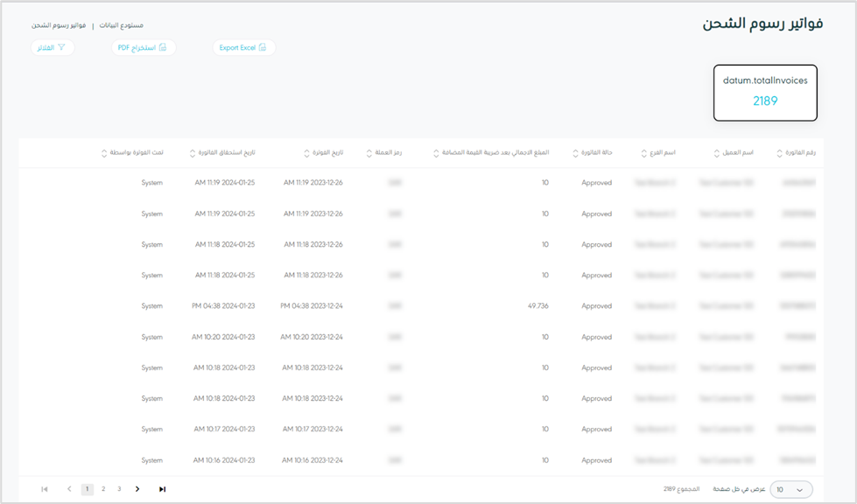
Task: Sort by تمت الفوترة بواسطة column arrows
Action: point(105,153)
